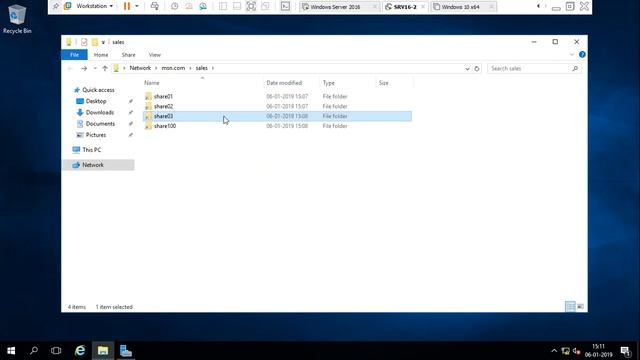The height and width of the screenshot is (360, 640).
Task: Expand the ribbon with the chevron
Action: pos(571,55)
